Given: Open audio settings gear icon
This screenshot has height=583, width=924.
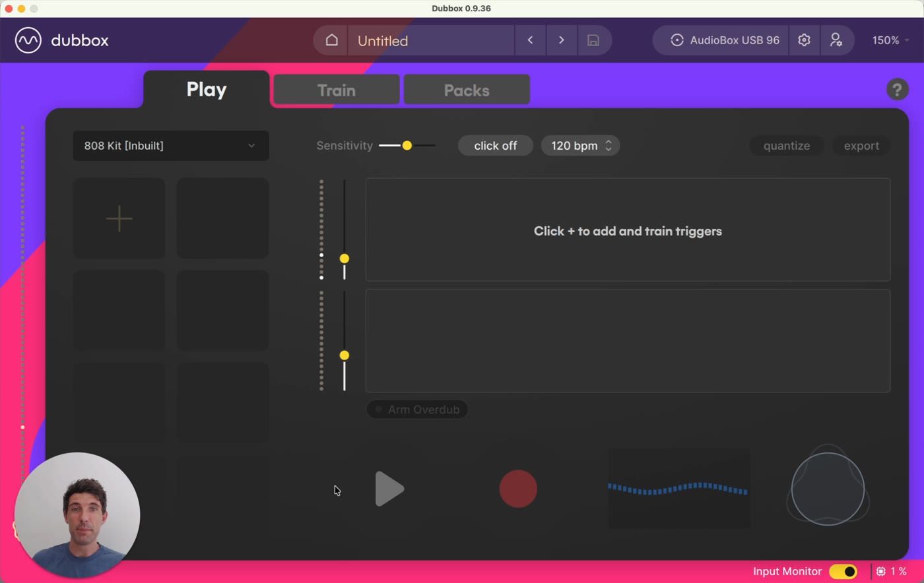Looking at the screenshot, I should coord(804,40).
